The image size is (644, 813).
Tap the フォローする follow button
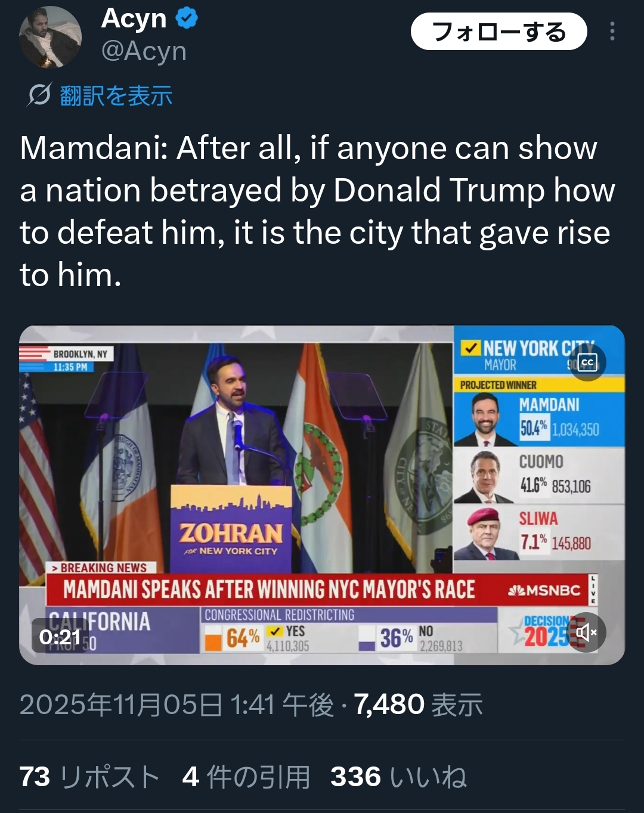point(499,31)
